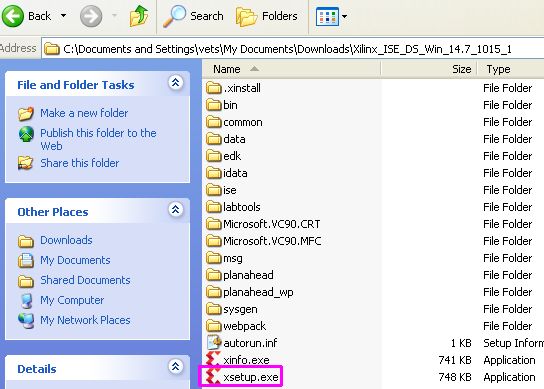
Task: Open the Views icon menu
Action: click(327, 16)
